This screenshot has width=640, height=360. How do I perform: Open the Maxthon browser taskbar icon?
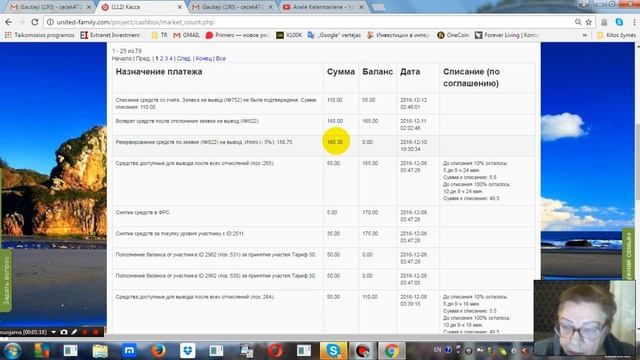coord(129,351)
